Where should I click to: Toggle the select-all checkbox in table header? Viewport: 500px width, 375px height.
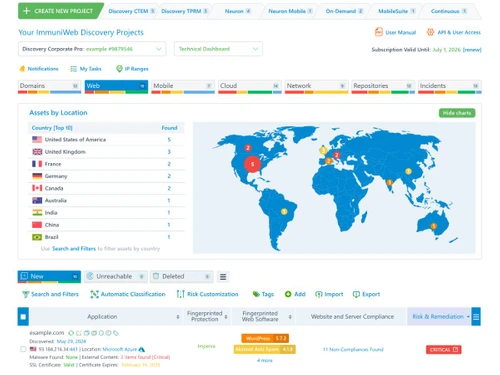[23, 317]
